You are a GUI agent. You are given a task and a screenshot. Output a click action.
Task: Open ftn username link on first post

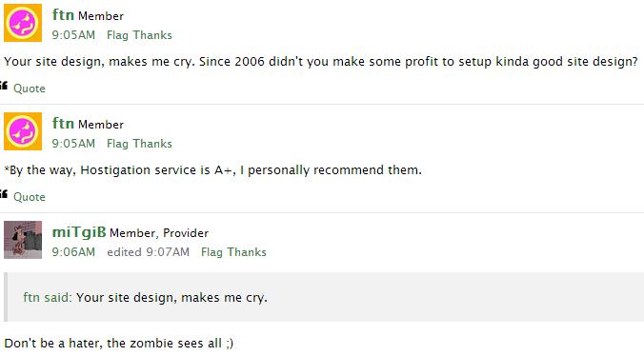63,15
